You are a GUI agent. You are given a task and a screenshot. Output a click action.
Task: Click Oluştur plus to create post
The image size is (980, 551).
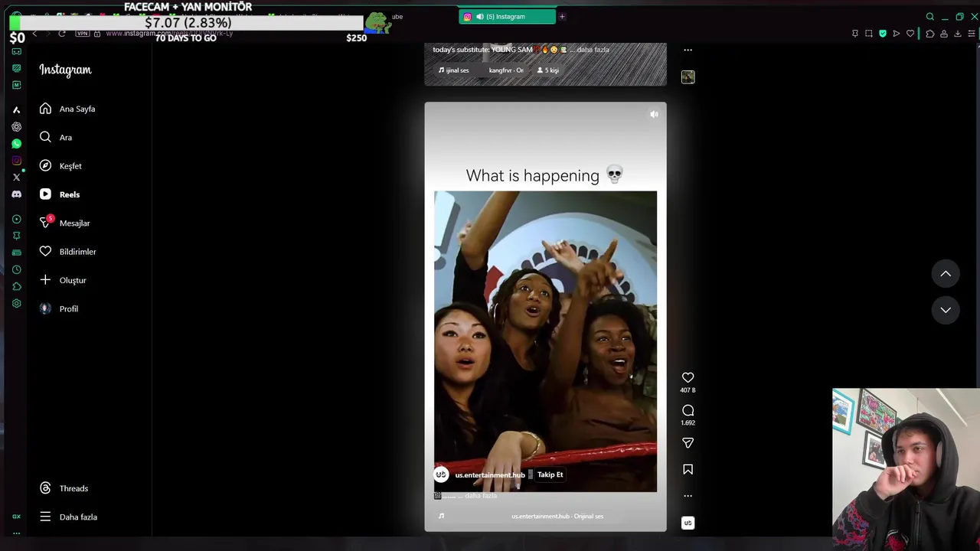45,280
